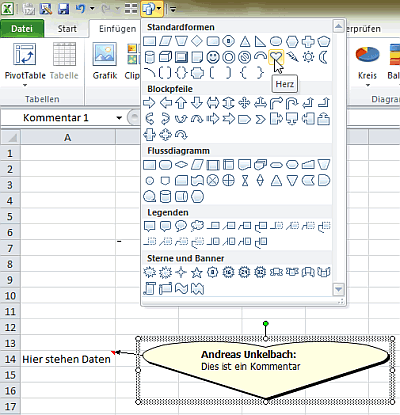Screen dimensions: 400x415
Task: Select the Cross shape in Standardformen
Action: 308,41
